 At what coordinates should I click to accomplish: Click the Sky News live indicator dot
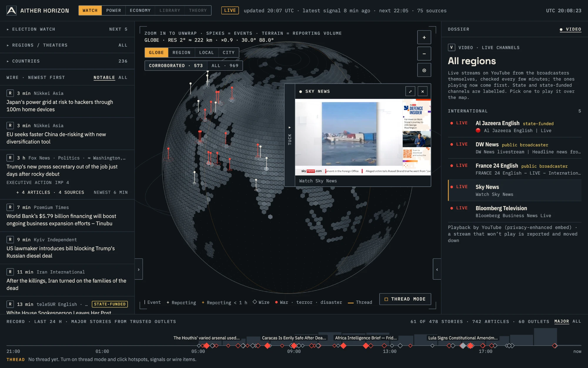[x=452, y=187]
